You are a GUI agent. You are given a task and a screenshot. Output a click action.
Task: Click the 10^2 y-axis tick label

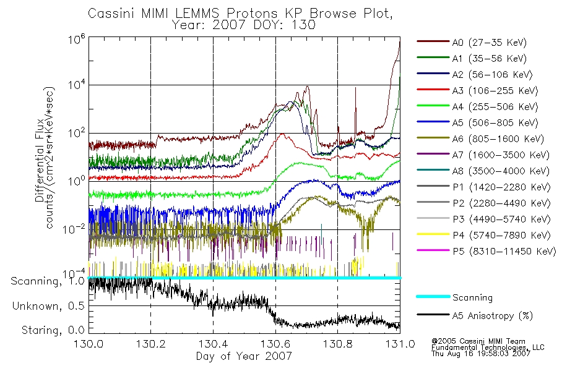(77, 133)
